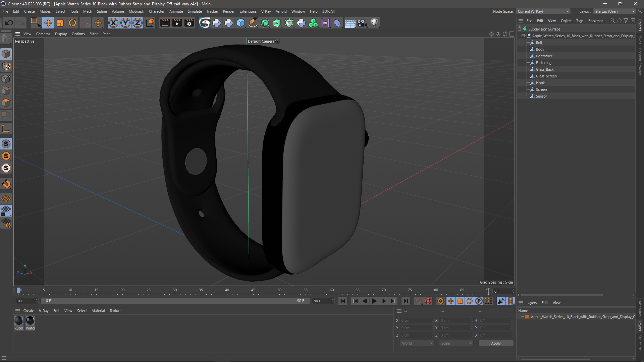Viewport: 644px width, 362px height.
Task: Click the Undo arrow icon
Action: click(x=9, y=23)
